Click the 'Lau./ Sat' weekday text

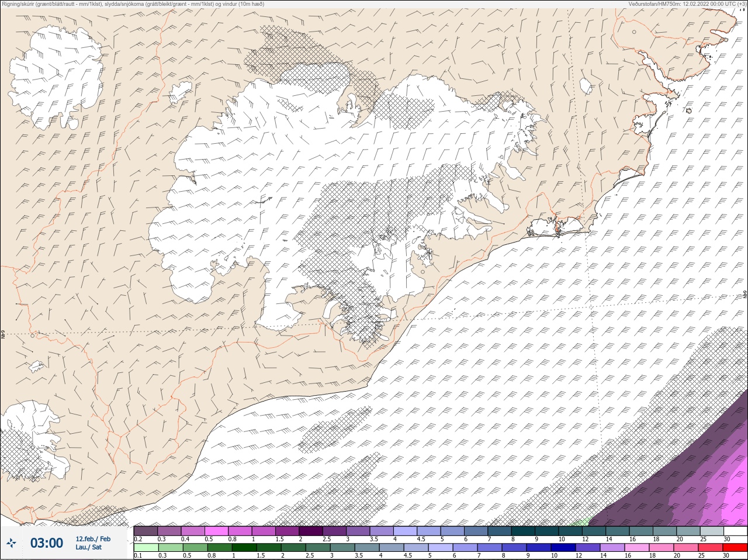(x=89, y=547)
